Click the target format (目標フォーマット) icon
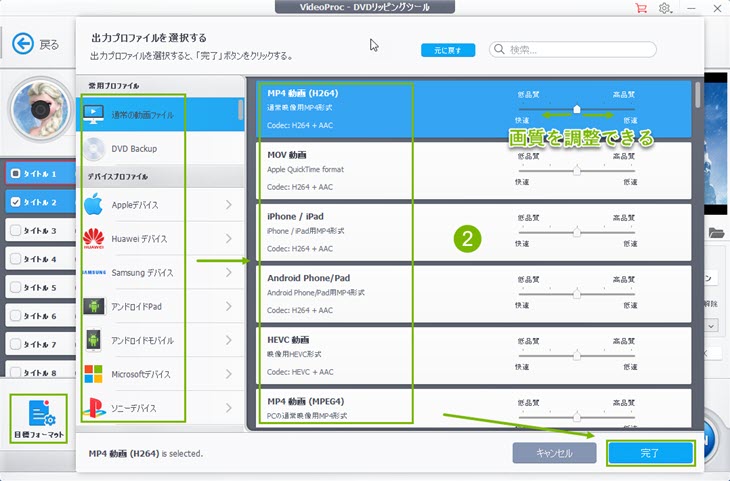The height and width of the screenshot is (481, 730). click(39, 418)
